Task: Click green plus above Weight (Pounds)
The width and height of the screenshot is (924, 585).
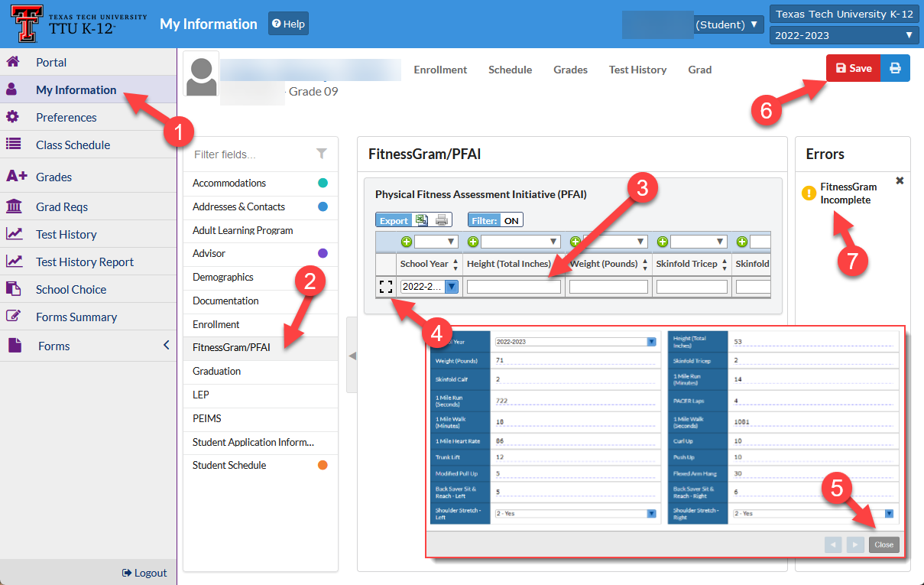Action: [x=575, y=242]
